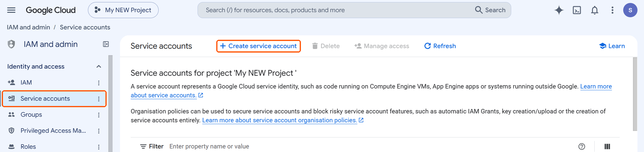Open the main navigation hamburger menu
The height and width of the screenshot is (152, 644).
pyautogui.click(x=11, y=10)
